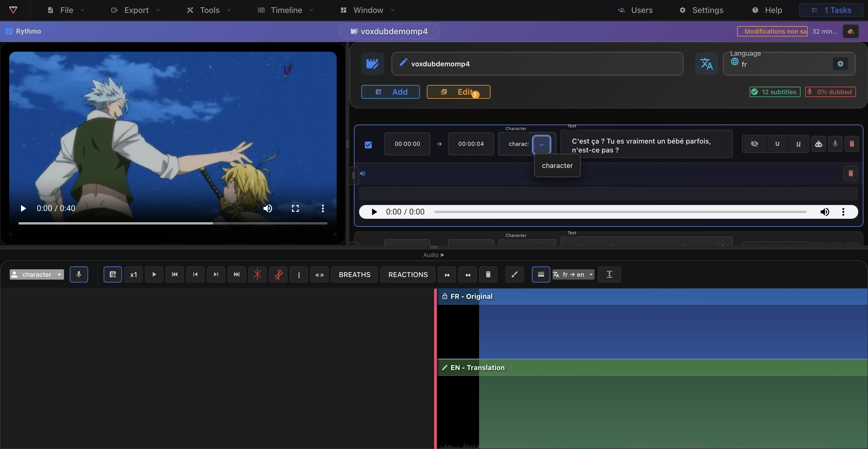Click the BREATHS button
Screen dimensions: 868x449
point(354,274)
